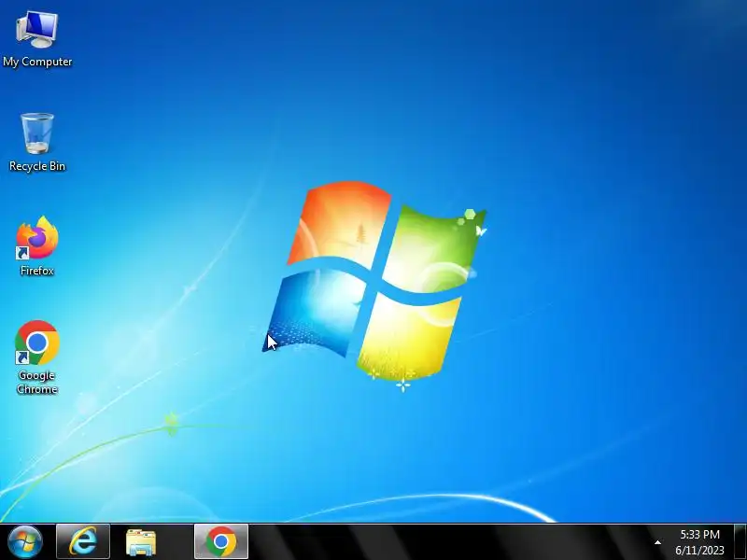Open Google Chrome from the taskbar

tap(221, 542)
